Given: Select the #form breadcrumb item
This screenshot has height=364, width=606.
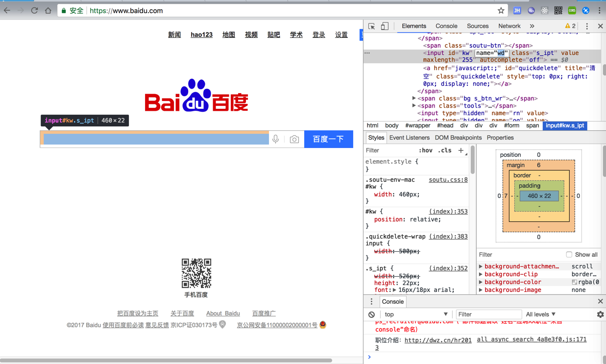Looking at the screenshot, I should click(511, 126).
